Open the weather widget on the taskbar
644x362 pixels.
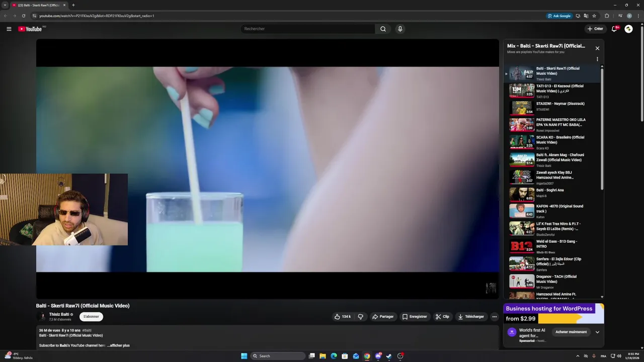[18, 356]
